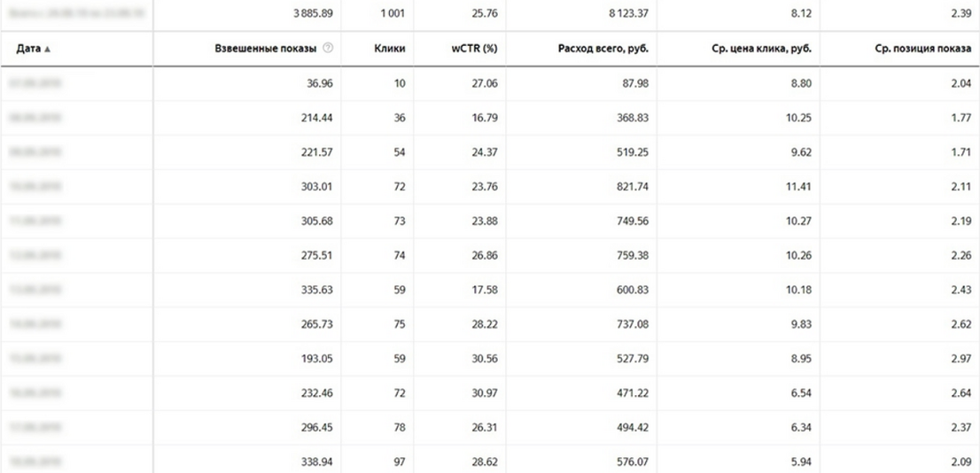
Task: Select weighted impressions cell 335.63
Action: tap(317, 290)
